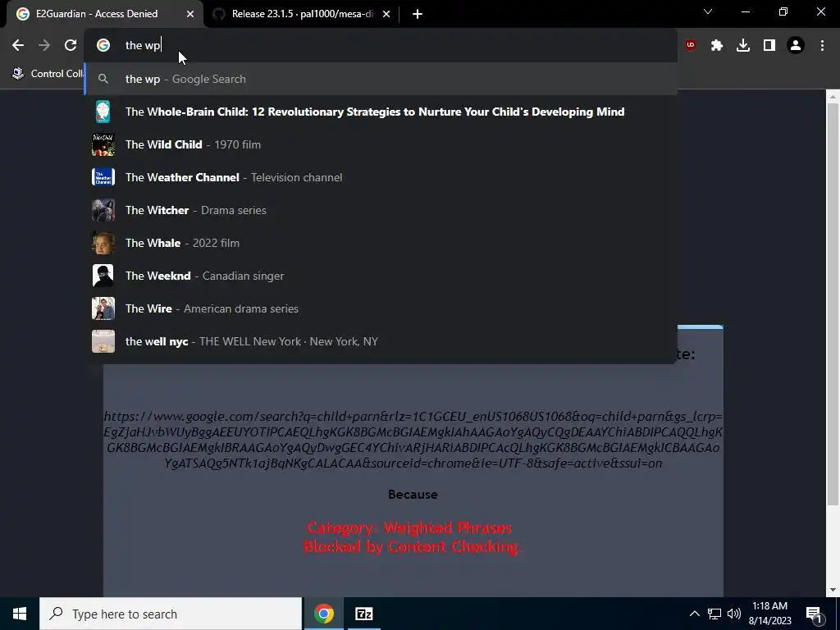
Task: Switch to Release 23.1.5 pal1000/mesa tab
Action: tap(303, 14)
